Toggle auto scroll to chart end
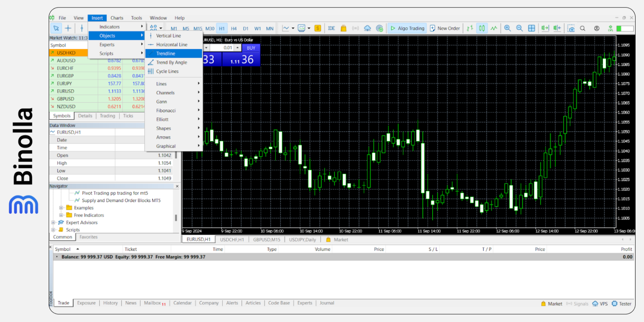 tap(545, 28)
